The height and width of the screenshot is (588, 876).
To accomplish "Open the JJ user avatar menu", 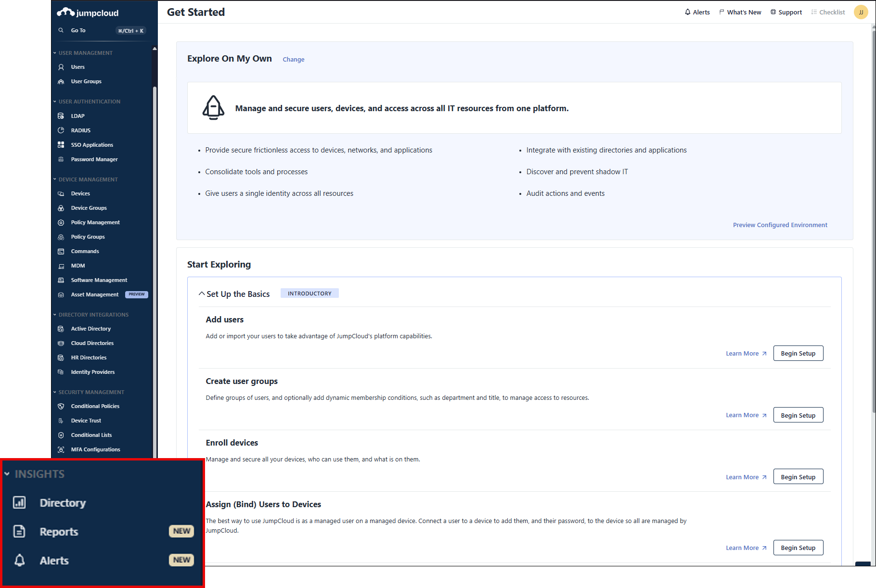I will [x=861, y=12].
